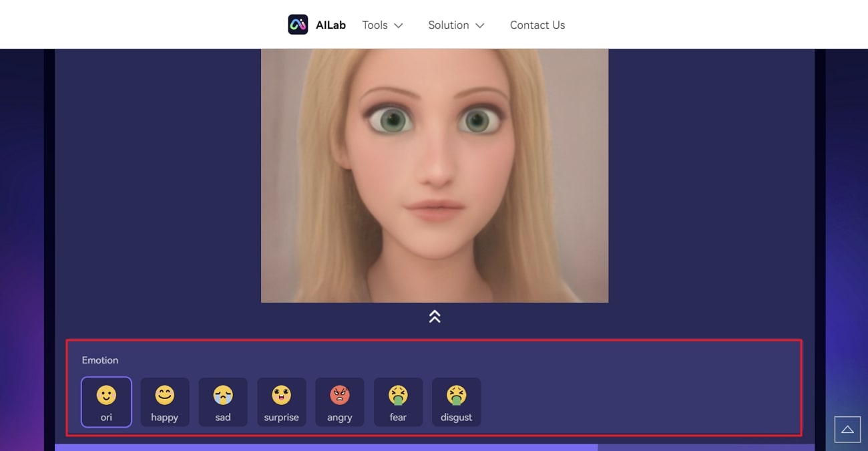Select the ori emotion option
The height and width of the screenshot is (451, 868).
(x=106, y=402)
